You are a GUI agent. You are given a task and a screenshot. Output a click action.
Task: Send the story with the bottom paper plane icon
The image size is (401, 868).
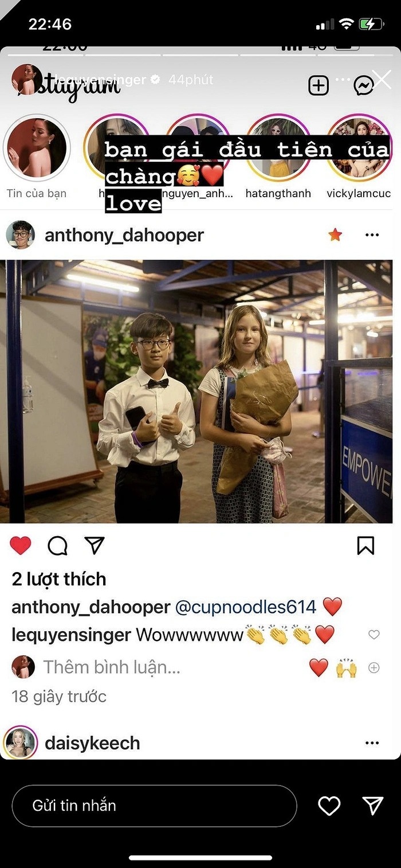point(373,806)
